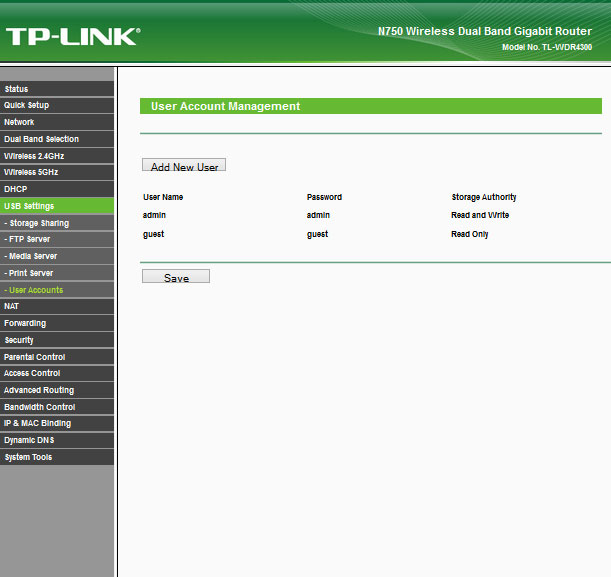The image size is (611, 577).
Task: Open Parental Control settings
Action: pyautogui.click(x=57, y=357)
